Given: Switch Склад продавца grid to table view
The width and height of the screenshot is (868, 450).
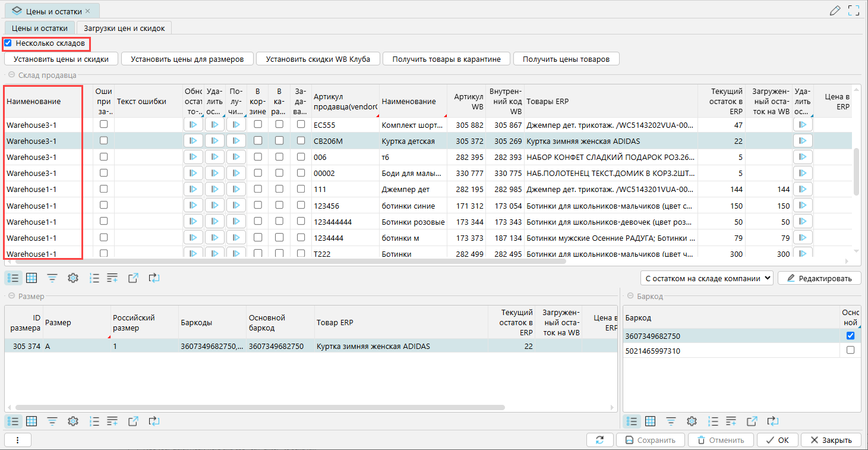Looking at the screenshot, I should [x=32, y=278].
